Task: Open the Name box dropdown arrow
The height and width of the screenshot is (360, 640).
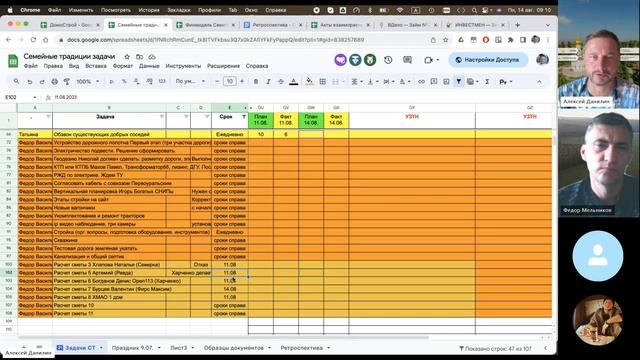Action: click(35, 97)
